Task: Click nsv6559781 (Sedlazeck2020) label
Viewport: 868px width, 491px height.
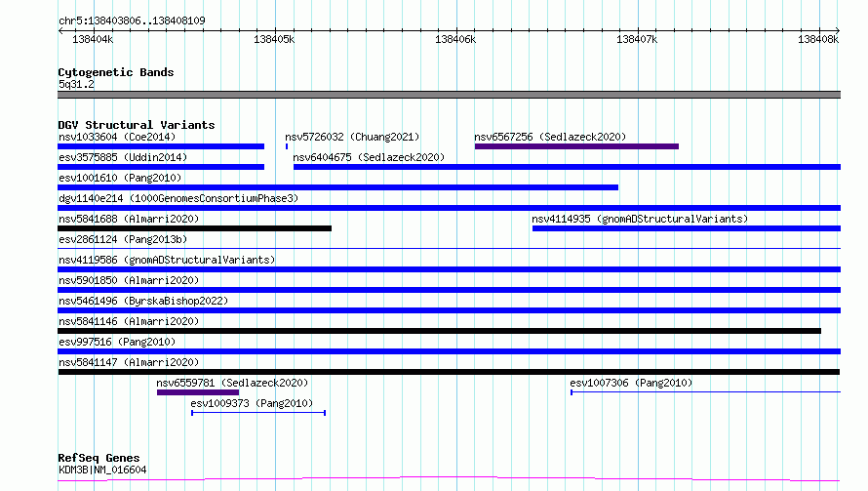Action: pos(232,383)
